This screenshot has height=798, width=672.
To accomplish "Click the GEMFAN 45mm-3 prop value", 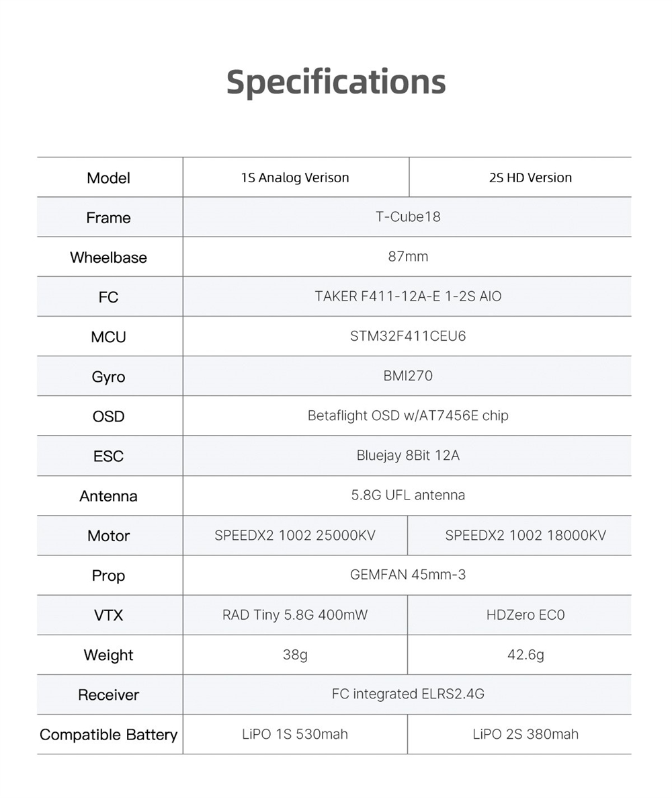I will pos(408,575).
